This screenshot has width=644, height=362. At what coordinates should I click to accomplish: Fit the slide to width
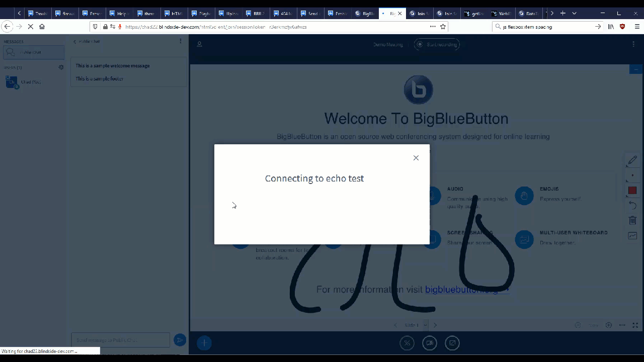pyautogui.click(x=622, y=325)
